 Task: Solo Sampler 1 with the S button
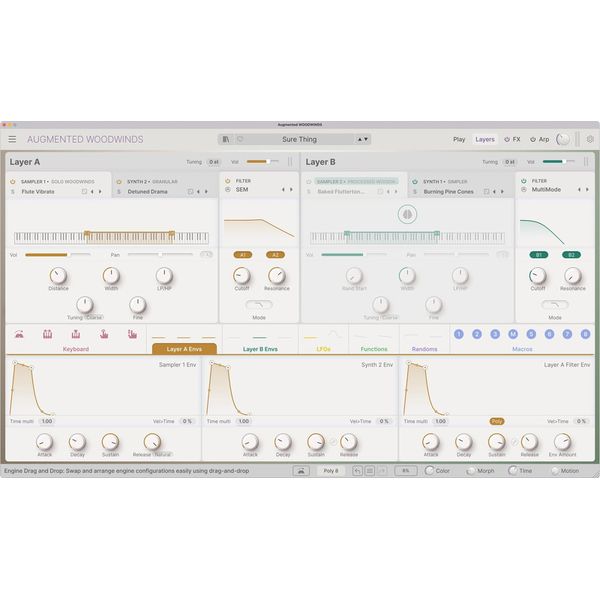click(x=13, y=191)
